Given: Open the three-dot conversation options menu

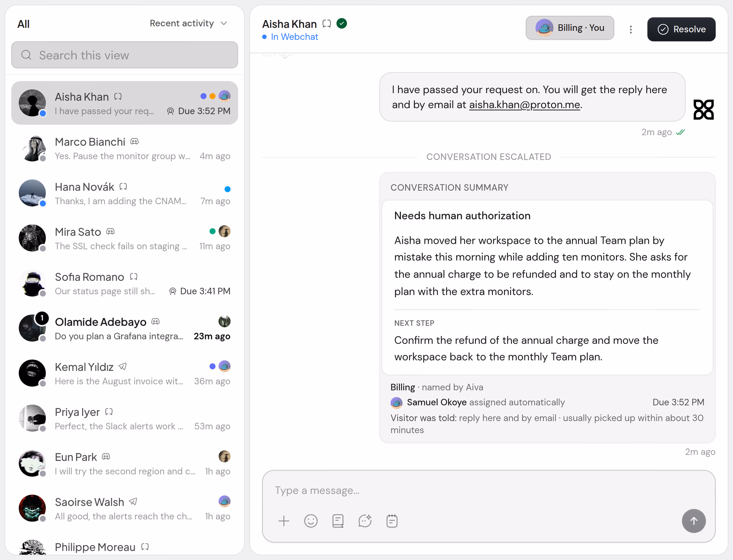Looking at the screenshot, I should 631,29.
